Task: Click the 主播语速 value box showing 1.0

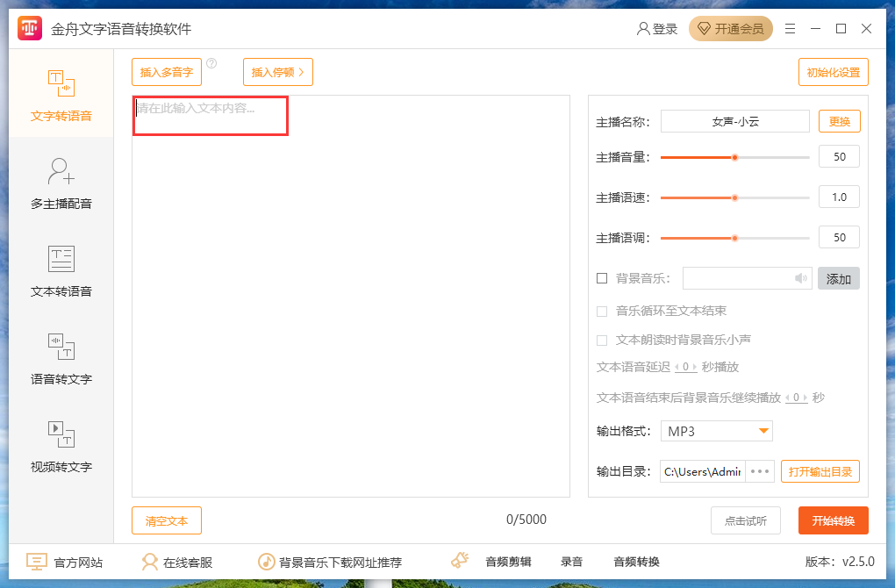Action: pos(839,197)
